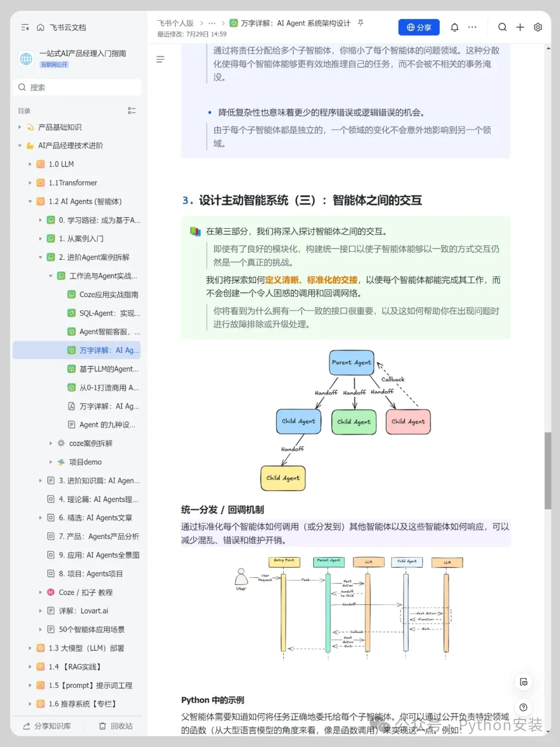This screenshot has width=560, height=747.
Task: Click the document outline icon above help button
Action: point(523,682)
